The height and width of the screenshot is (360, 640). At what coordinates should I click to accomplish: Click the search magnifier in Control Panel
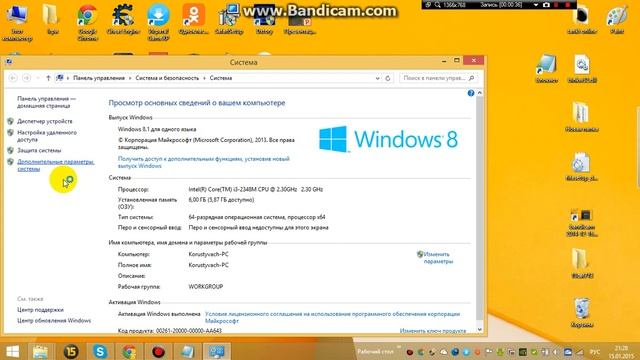coord(471,78)
